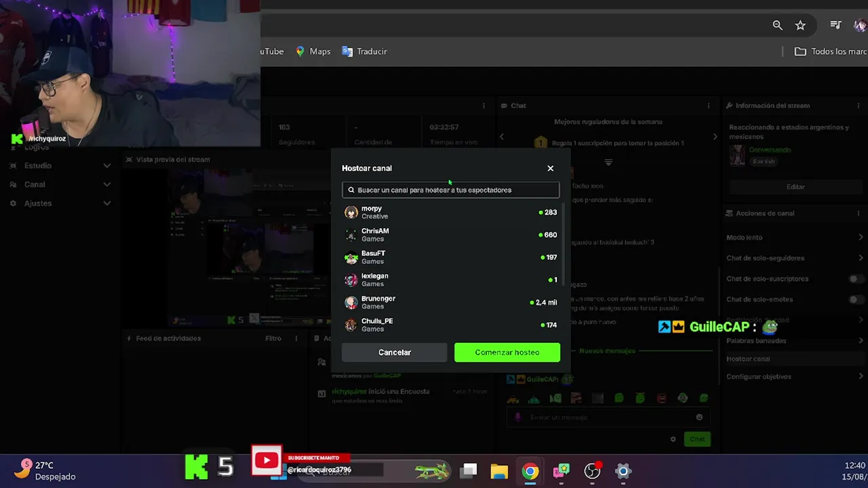Click the Chat send button

click(x=697, y=439)
